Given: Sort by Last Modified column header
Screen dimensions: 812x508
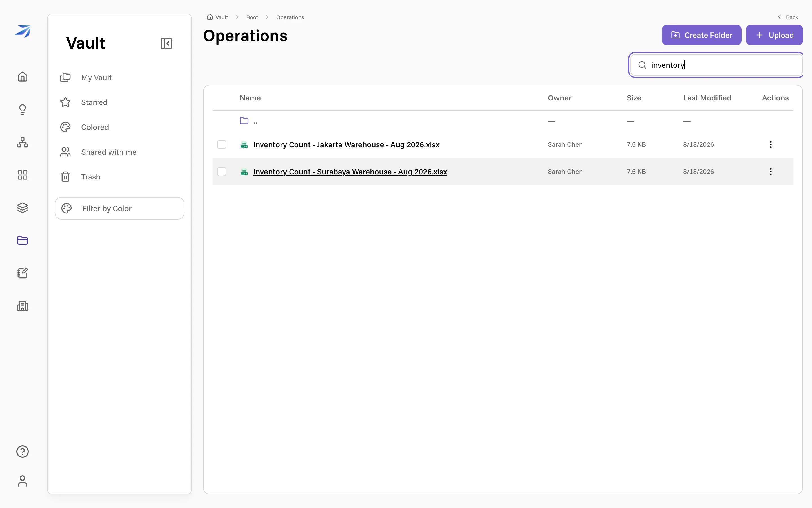Looking at the screenshot, I should coord(707,98).
